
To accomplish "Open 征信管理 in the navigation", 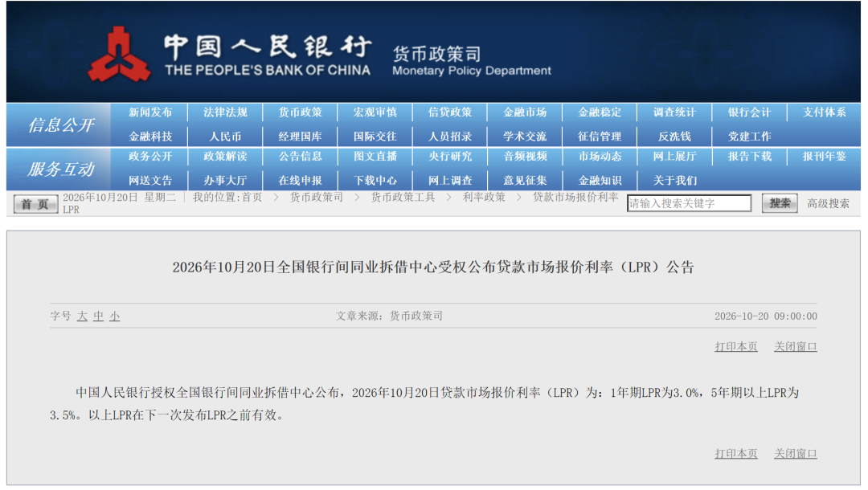I will 600,136.
